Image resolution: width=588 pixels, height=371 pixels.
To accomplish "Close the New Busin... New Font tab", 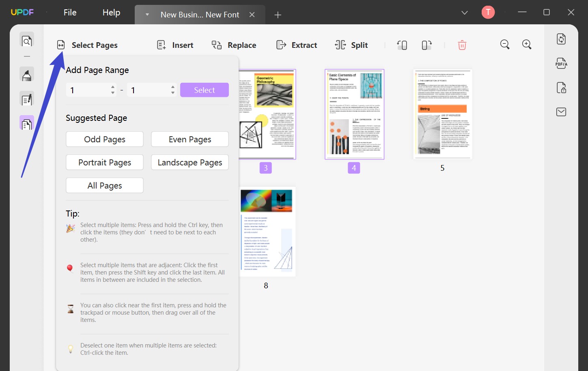I will click(252, 15).
